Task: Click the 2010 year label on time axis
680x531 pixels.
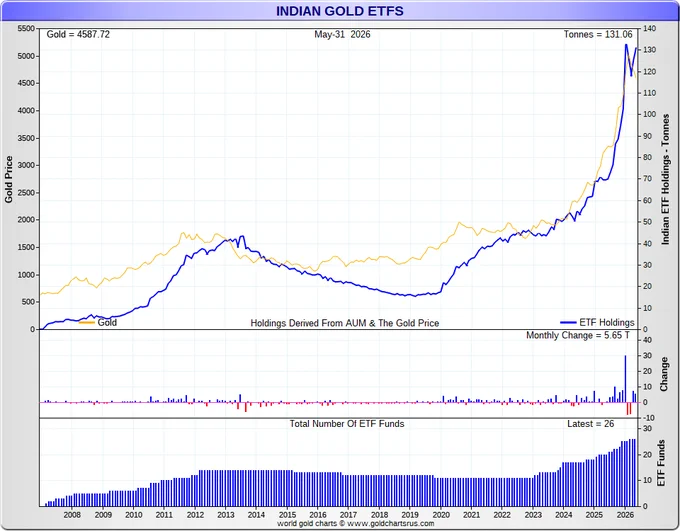Action: 134,515
